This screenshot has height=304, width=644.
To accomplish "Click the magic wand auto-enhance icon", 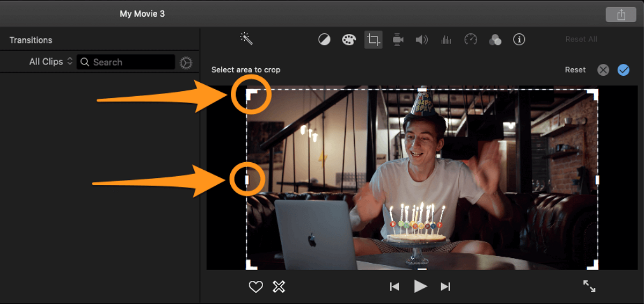I will (x=246, y=39).
